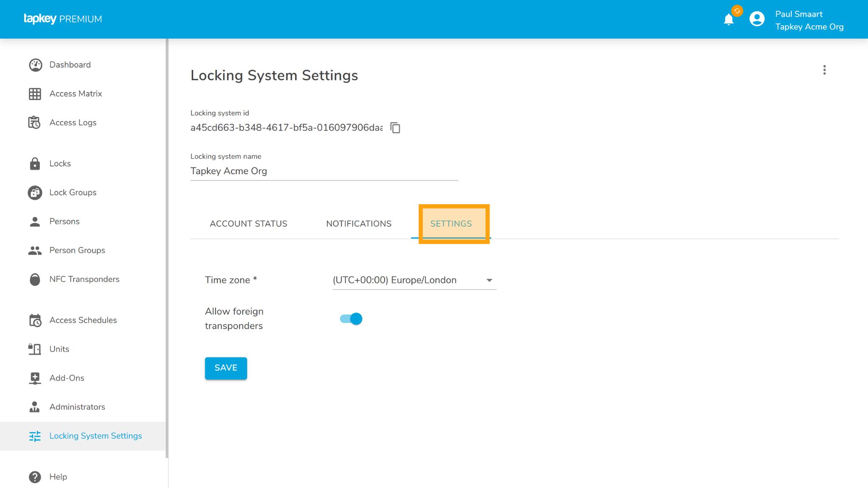Image resolution: width=868 pixels, height=488 pixels.
Task: Click the Locks padlock icon
Action: (x=35, y=164)
